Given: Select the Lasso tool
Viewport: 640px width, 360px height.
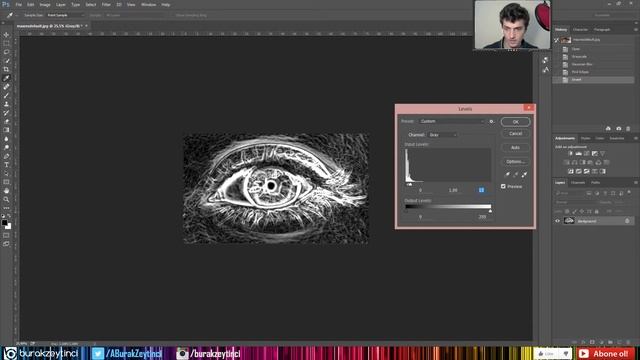Looking at the screenshot, I should click(6, 52).
